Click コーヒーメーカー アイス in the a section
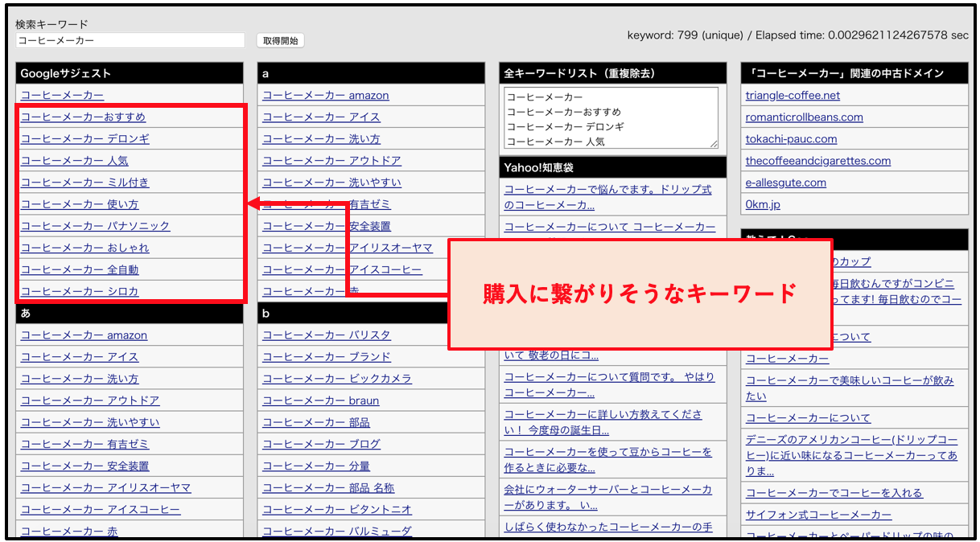 (x=321, y=117)
